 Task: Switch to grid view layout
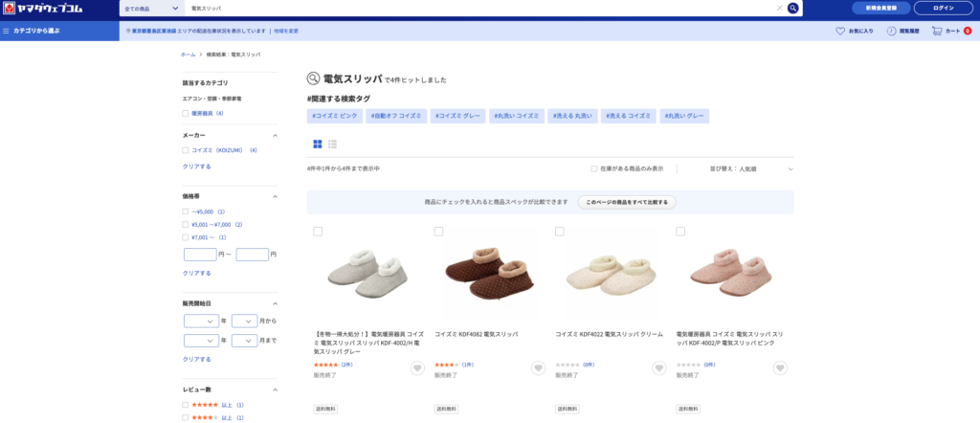pos(318,145)
